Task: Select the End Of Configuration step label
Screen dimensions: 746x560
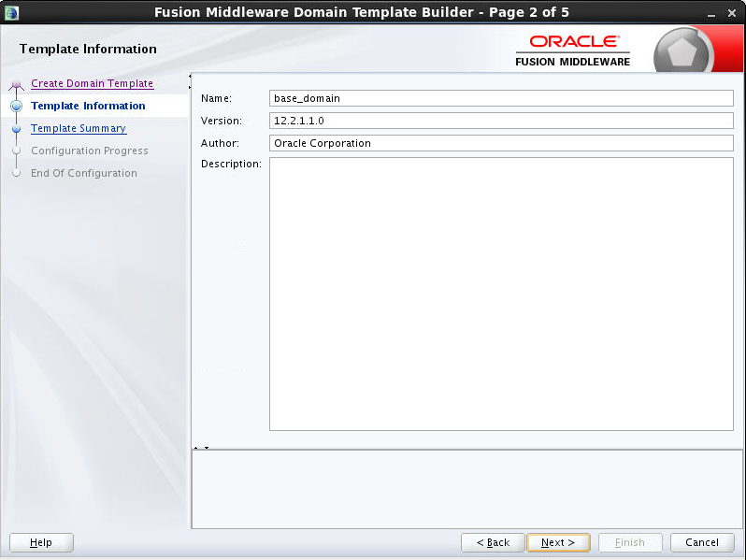Action: (x=84, y=173)
